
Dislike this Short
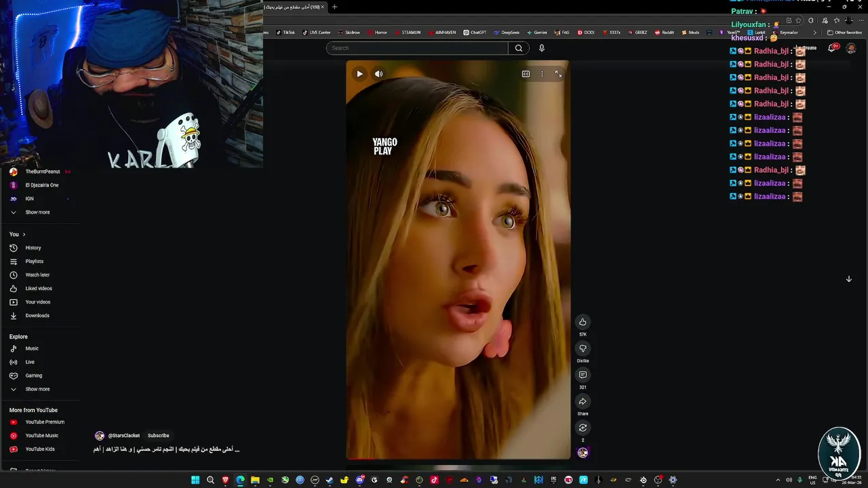pos(583,348)
